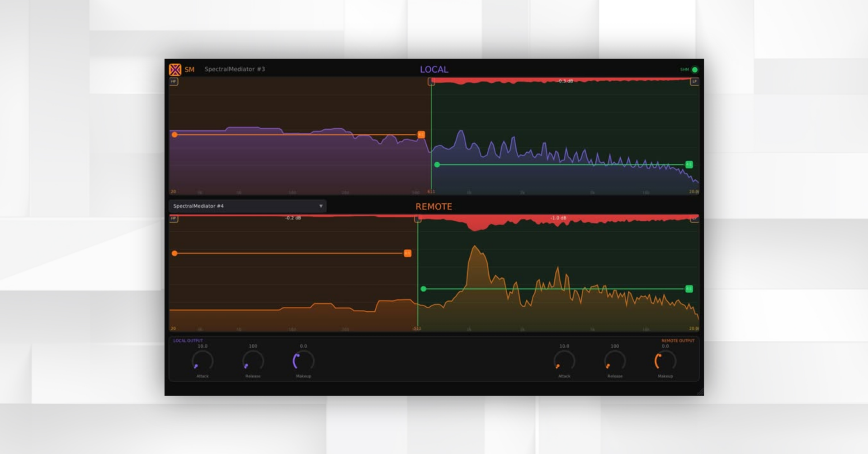Click the Local orange low-band ratio square

pyautogui.click(x=421, y=135)
